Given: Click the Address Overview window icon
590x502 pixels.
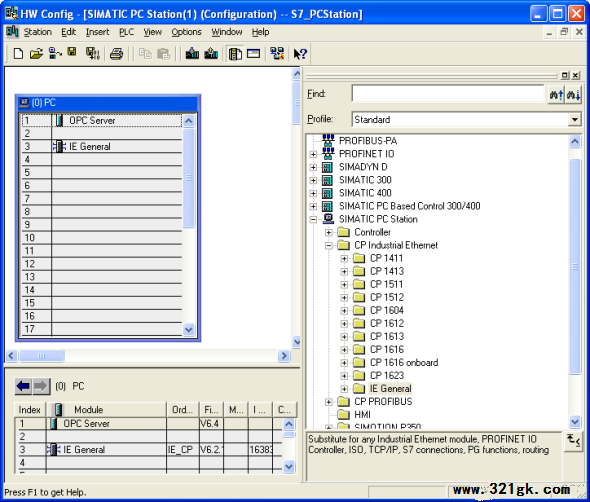Looking at the screenshot, I should pyautogui.click(x=254, y=53).
